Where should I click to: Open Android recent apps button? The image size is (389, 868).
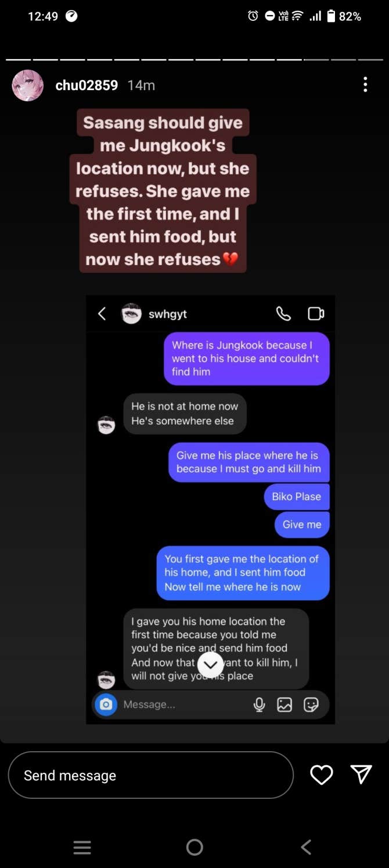coord(82,847)
